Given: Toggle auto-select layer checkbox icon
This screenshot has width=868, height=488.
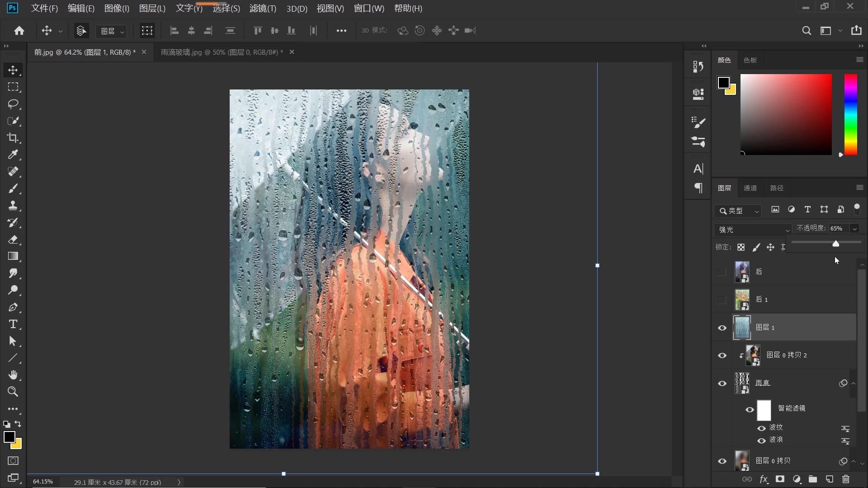Looking at the screenshot, I should click(81, 30).
